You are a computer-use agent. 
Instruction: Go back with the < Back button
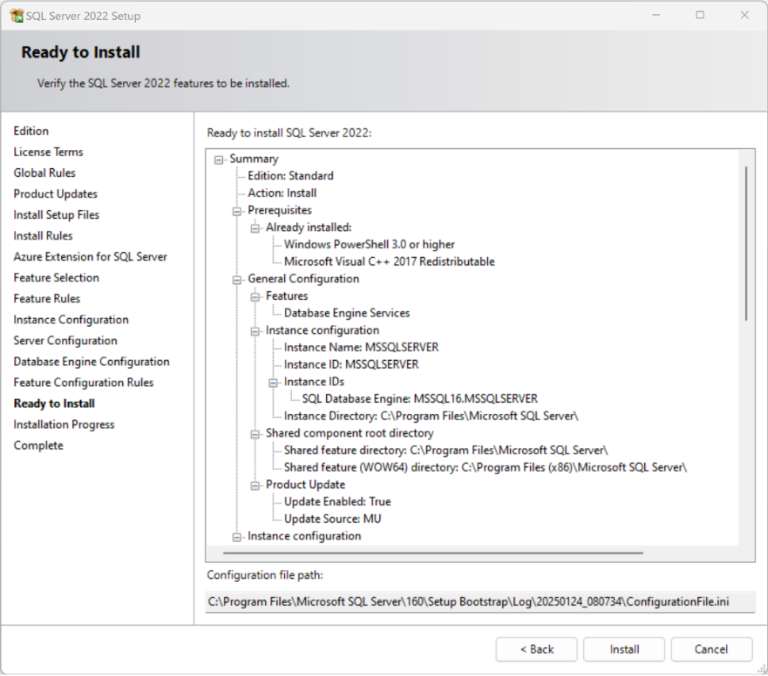pos(536,649)
